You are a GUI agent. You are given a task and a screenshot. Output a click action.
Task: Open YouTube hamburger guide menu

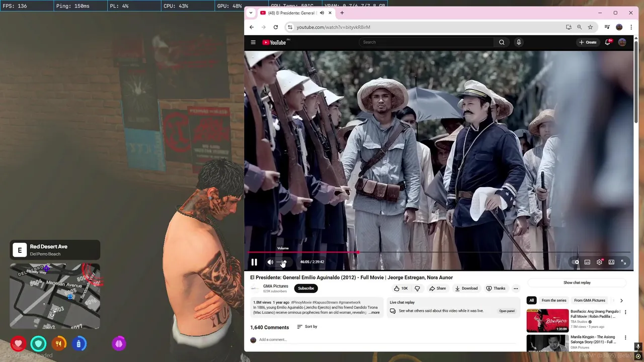(x=253, y=42)
